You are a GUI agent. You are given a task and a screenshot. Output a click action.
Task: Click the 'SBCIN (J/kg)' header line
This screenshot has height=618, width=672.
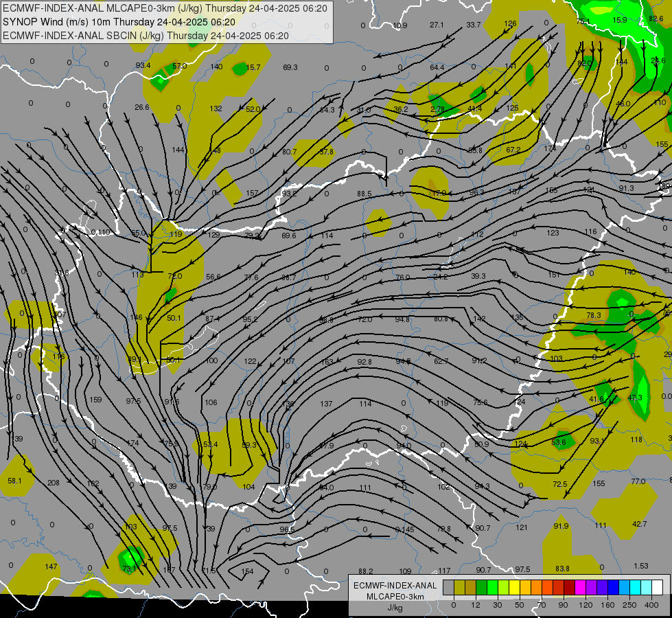click(146, 36)
